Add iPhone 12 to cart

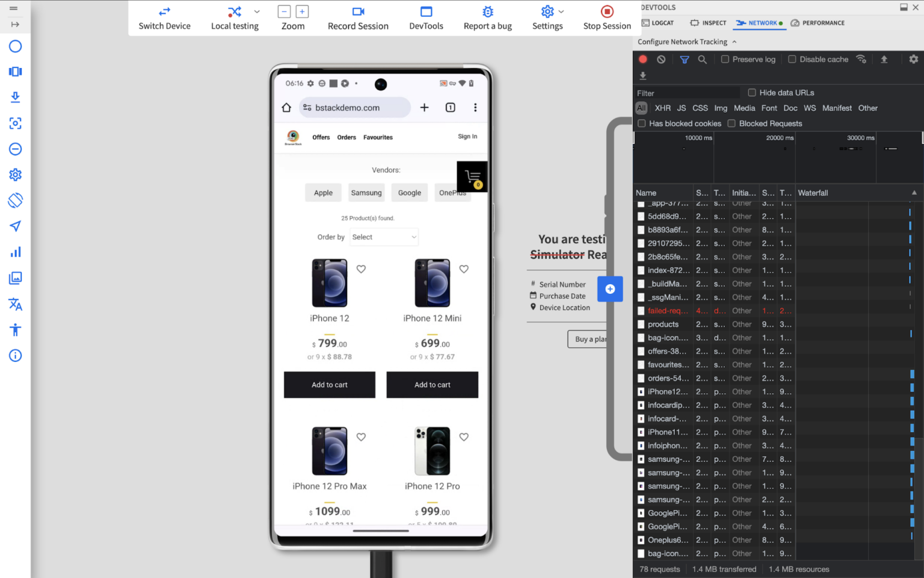(x=329, y=385)
